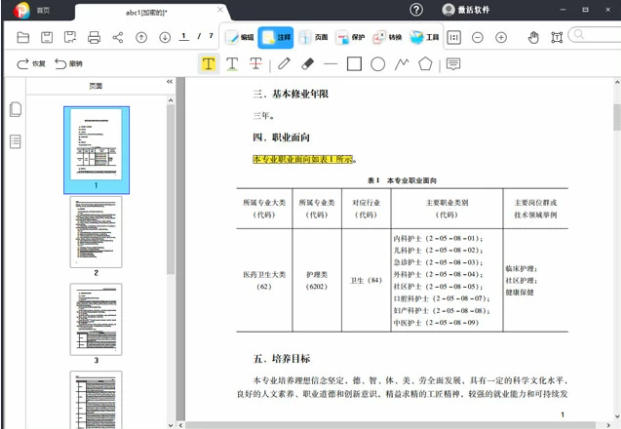Select the Strikethrough text tool
Viewport: 621px width, 429px height.
(x=256, y=63)
